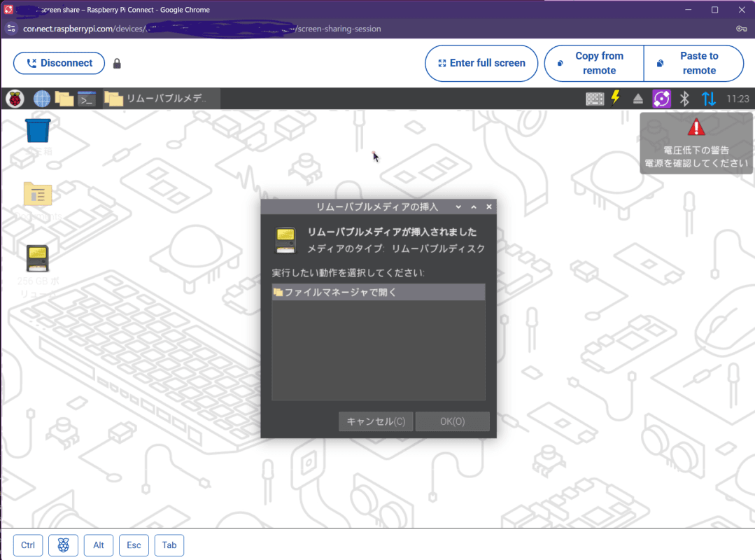
Task: Click the on-screen keyboard tray icon
Action: coord(595,99)
